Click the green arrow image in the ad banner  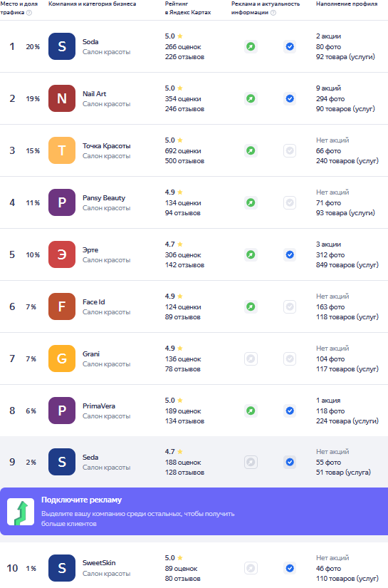21,512
